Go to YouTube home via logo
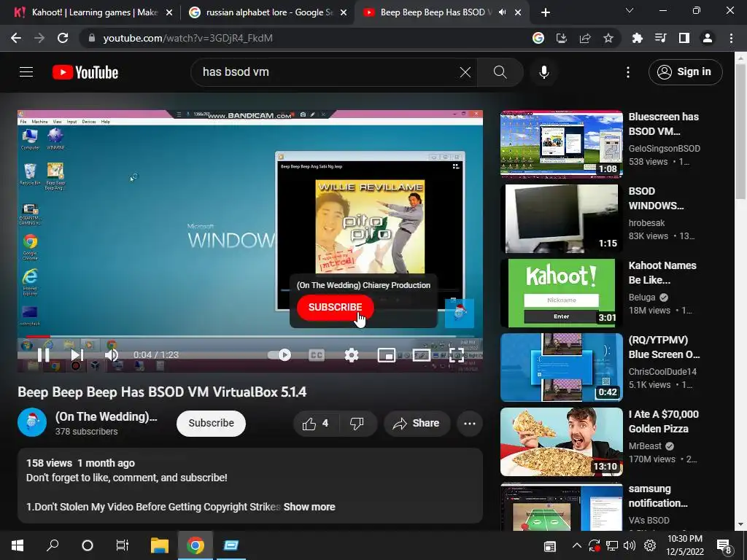This screenshot has height=560, width=747. tap(85, 72)
